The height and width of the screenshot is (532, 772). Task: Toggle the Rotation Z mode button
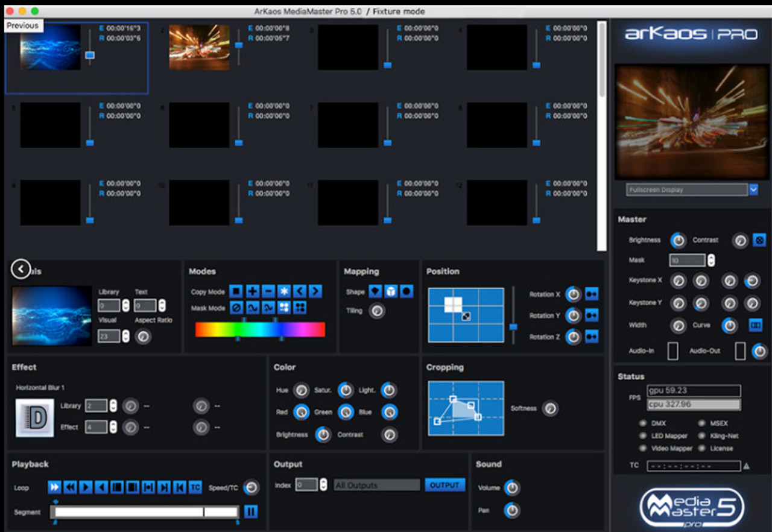(x=592, y=337)
